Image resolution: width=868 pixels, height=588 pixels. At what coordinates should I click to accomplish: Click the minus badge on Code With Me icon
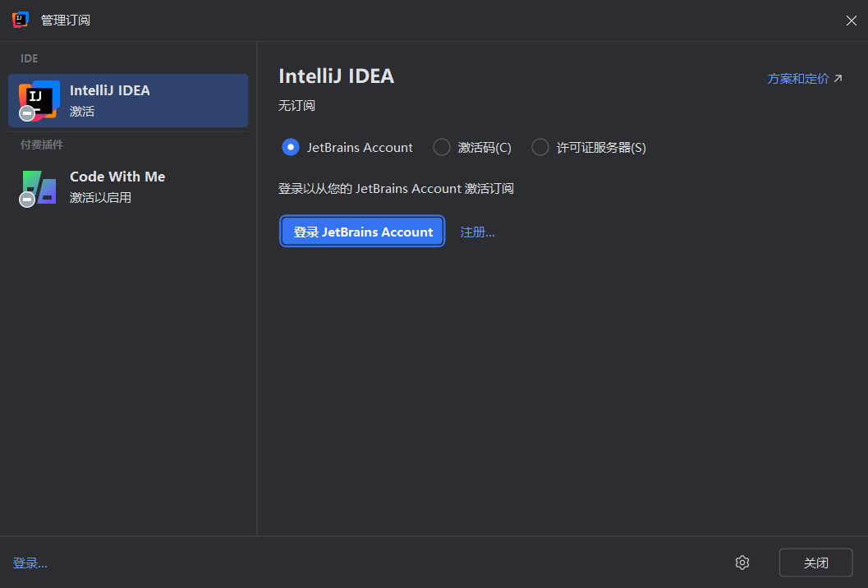[27, 200]
